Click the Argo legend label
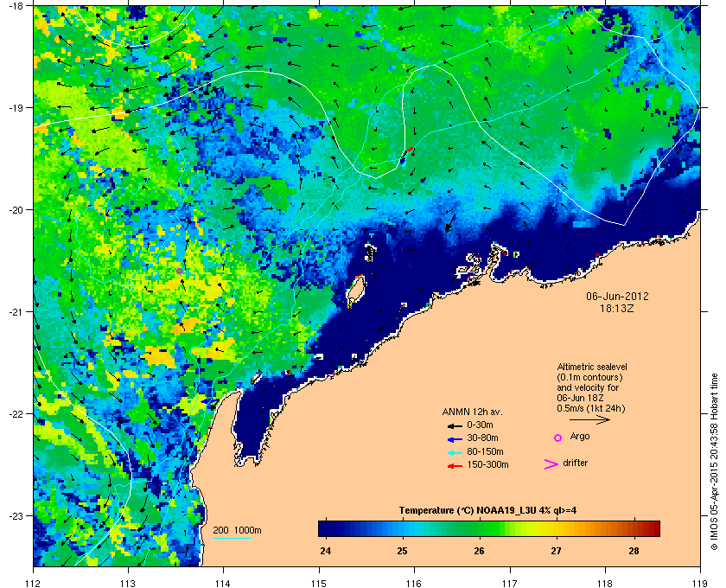 580,437
